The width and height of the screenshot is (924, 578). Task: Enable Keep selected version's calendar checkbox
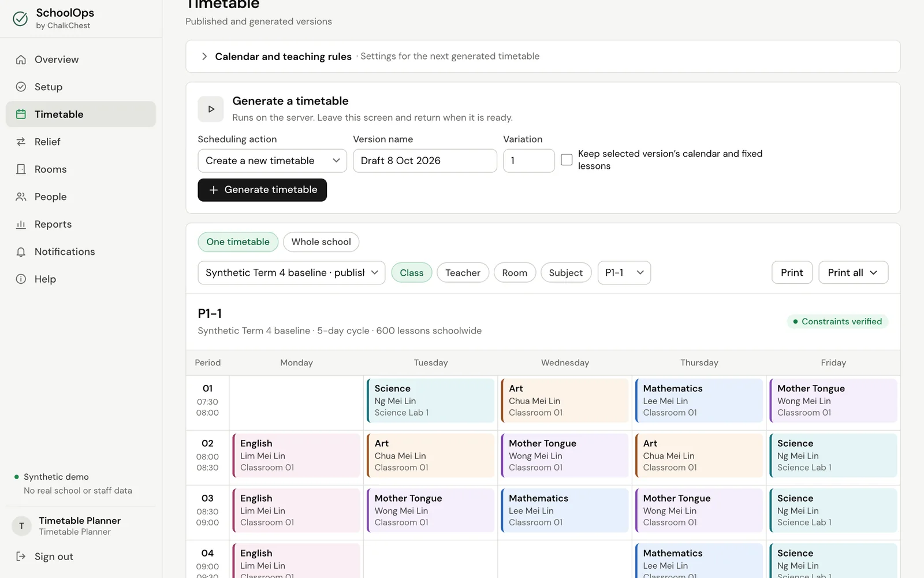[x=567, y=160]
